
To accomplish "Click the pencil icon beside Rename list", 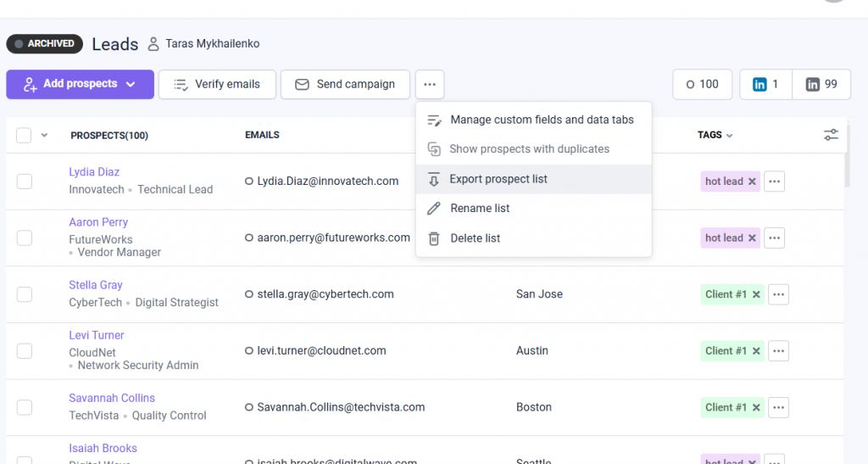I will coord(434,208).
